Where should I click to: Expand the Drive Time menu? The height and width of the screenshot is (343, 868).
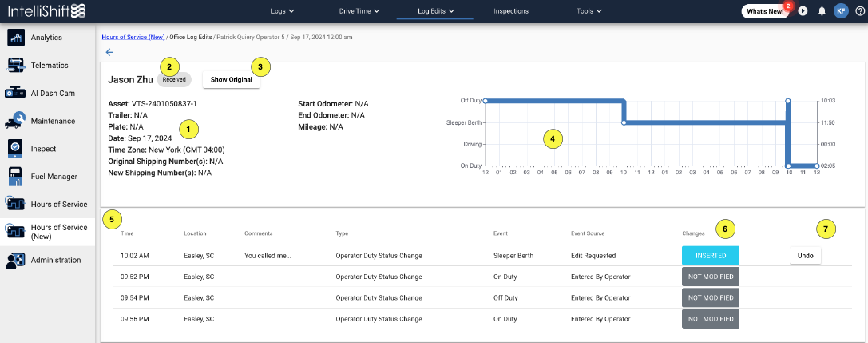point(359,11)
